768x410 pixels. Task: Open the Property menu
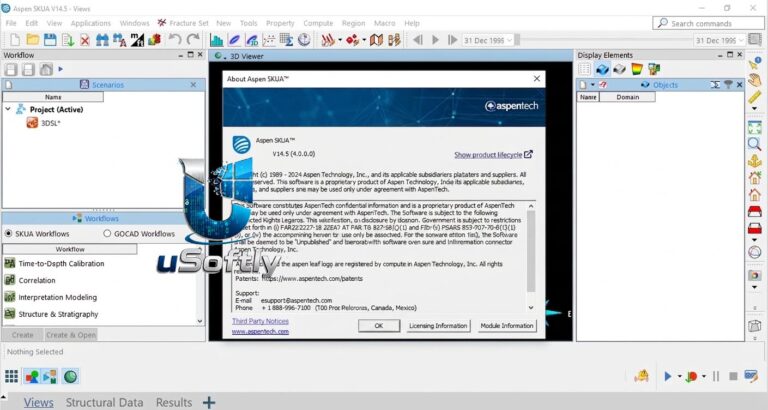pos(280,23)
